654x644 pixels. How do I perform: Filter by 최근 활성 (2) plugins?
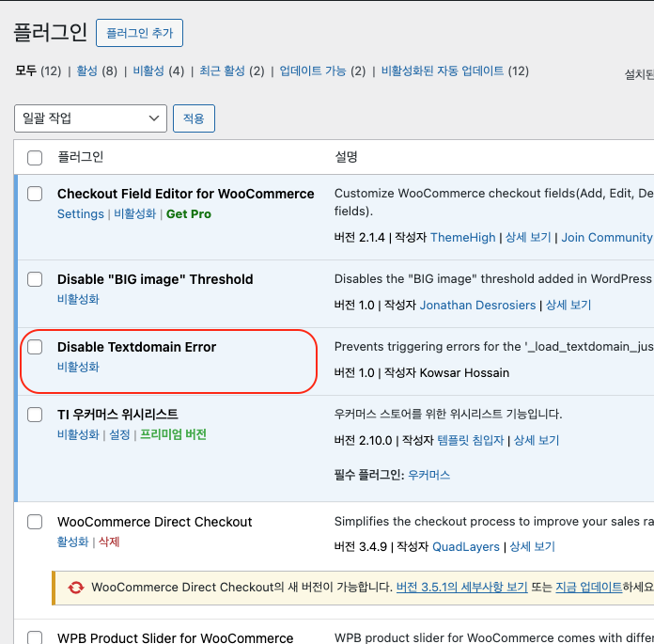[231, 71]
